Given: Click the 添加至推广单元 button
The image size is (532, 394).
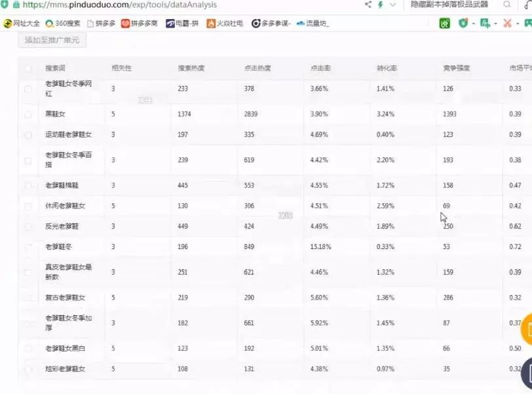Looking at the screenshot, I should [x=52, y=40].
